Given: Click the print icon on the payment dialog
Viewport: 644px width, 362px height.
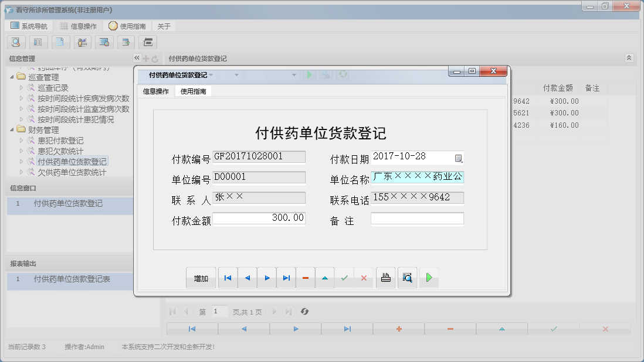Looking at the screenshot, I should pyautogui.click(x=385, y=278).
